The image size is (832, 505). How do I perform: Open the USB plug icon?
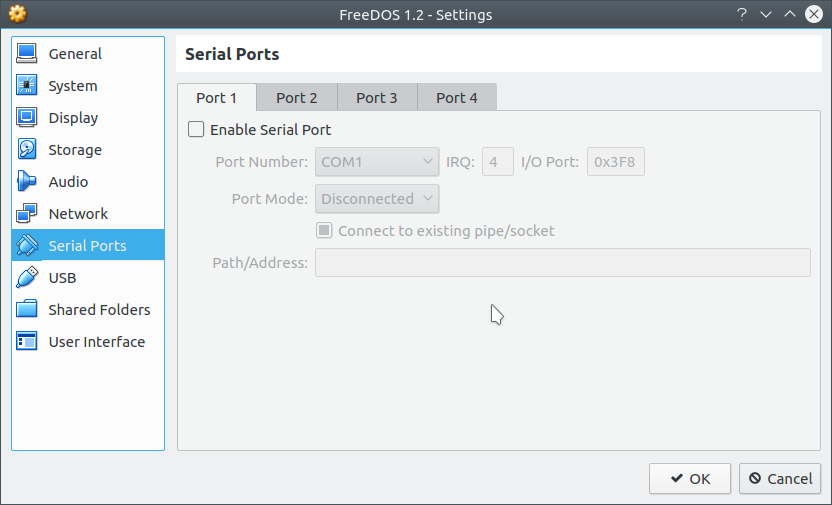pyautogui.click(x=27, y=277)
